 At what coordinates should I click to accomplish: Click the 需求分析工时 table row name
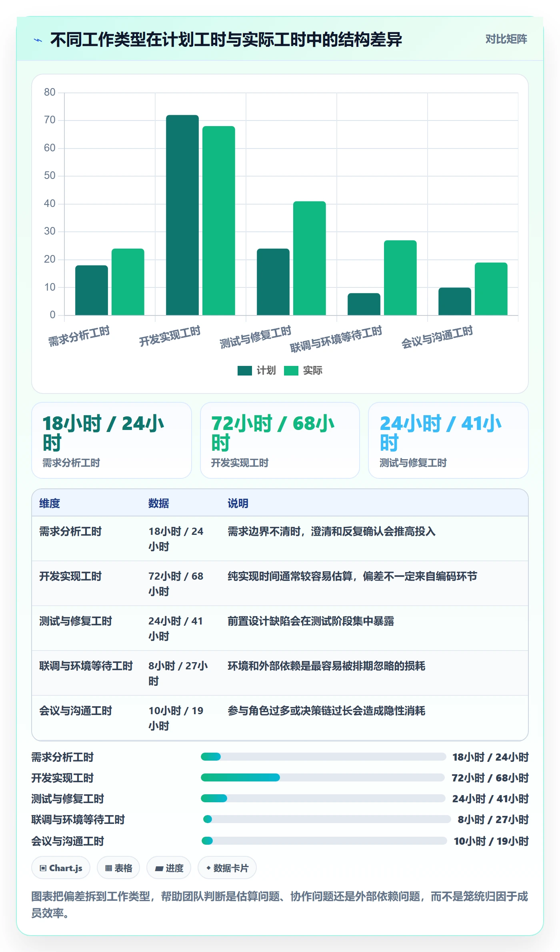[x=70, y=531]
